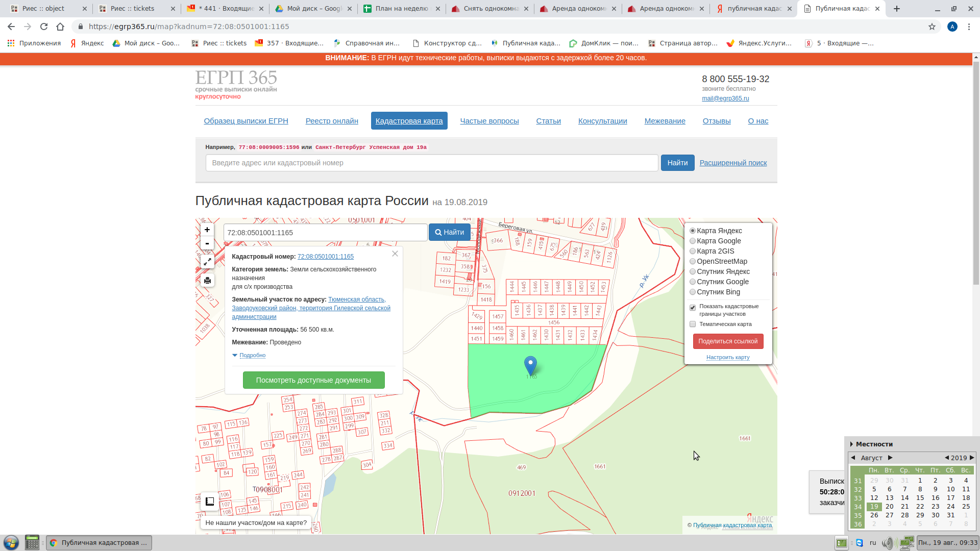Switch to Риес :: object tab
The width and height of the screenshot is (980, 551).
click(48, 9)
